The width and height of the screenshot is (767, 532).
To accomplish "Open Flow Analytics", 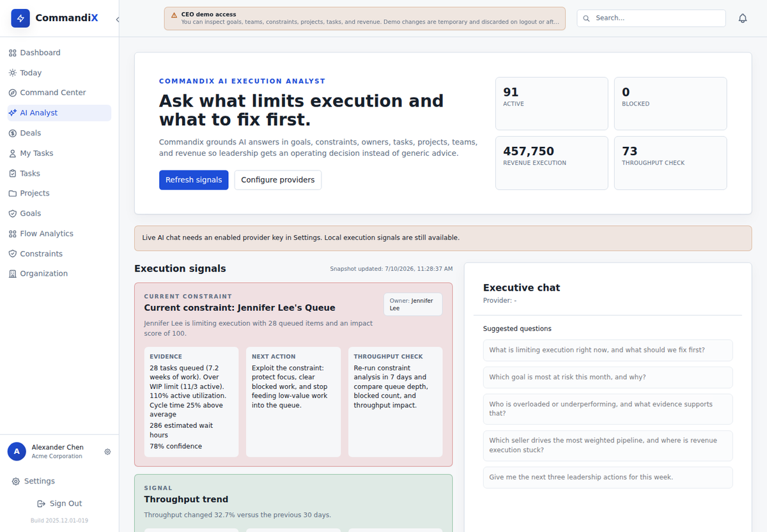I will point(59,234).
